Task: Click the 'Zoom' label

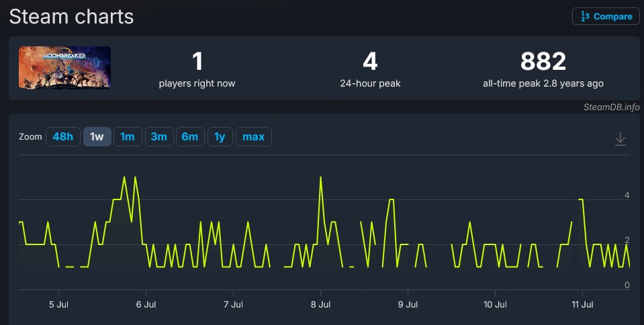Action: point(30,137)
